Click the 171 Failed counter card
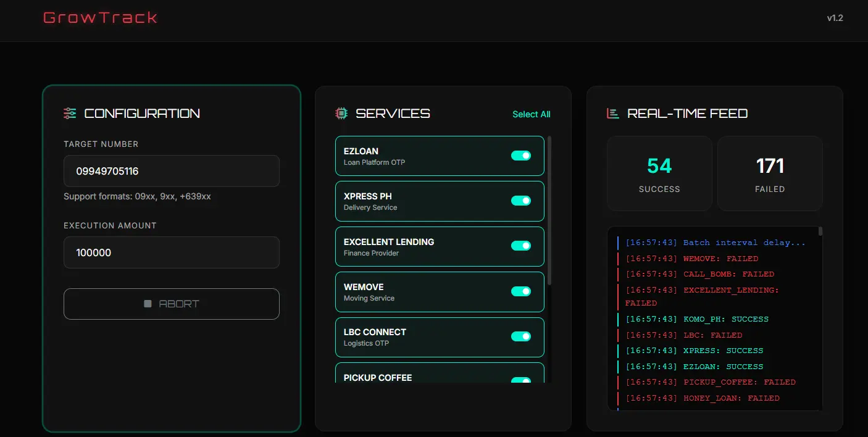Screen dimensions: 868x437 [x=770, y=173]
